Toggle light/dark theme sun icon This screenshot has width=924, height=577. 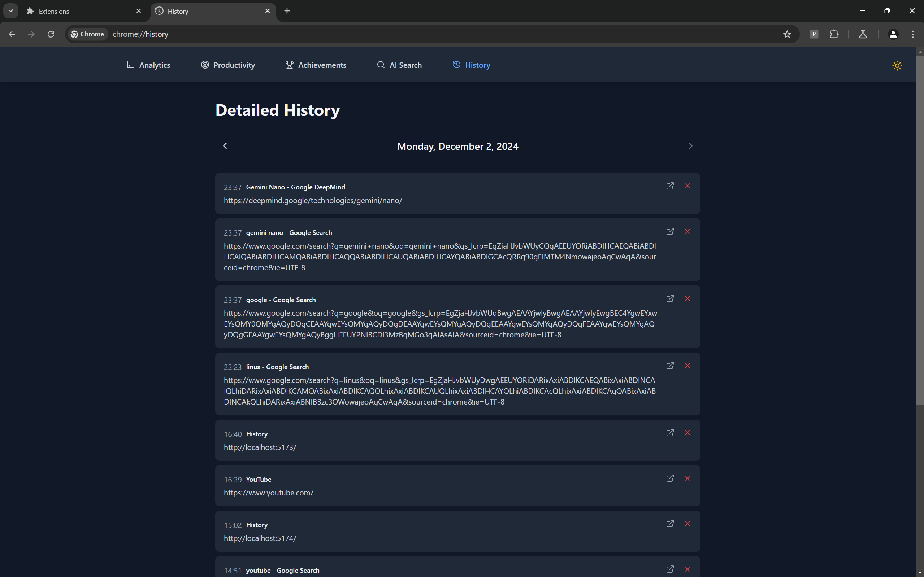pos(897,66)
